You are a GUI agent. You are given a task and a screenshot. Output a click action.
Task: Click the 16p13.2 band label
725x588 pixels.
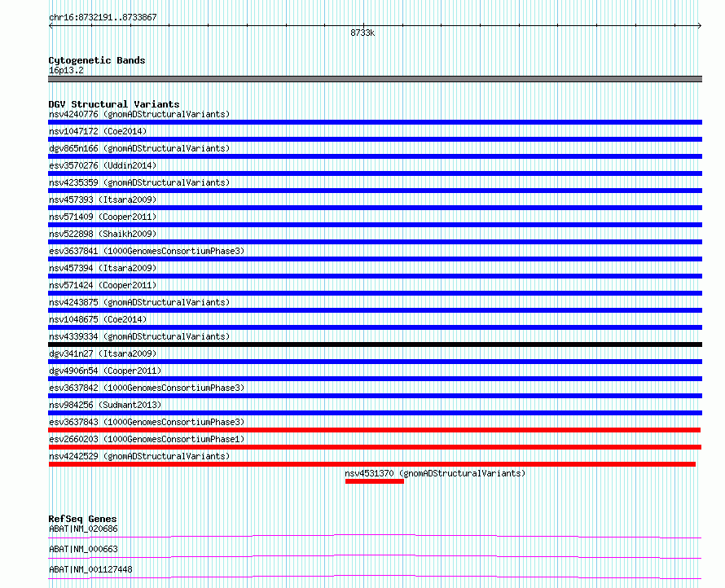(66, 70)
